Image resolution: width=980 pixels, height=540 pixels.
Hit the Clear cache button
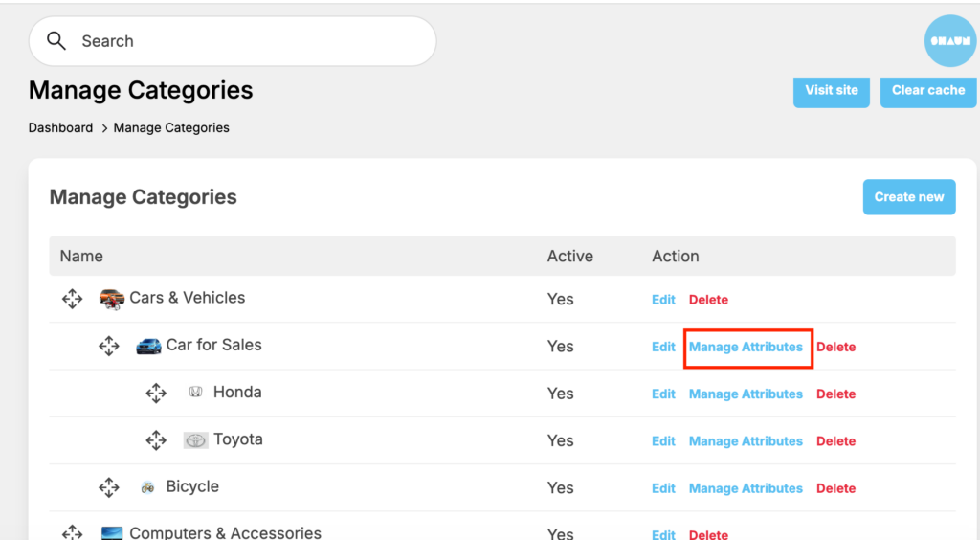pyautogui.click(x=927, y=91)
